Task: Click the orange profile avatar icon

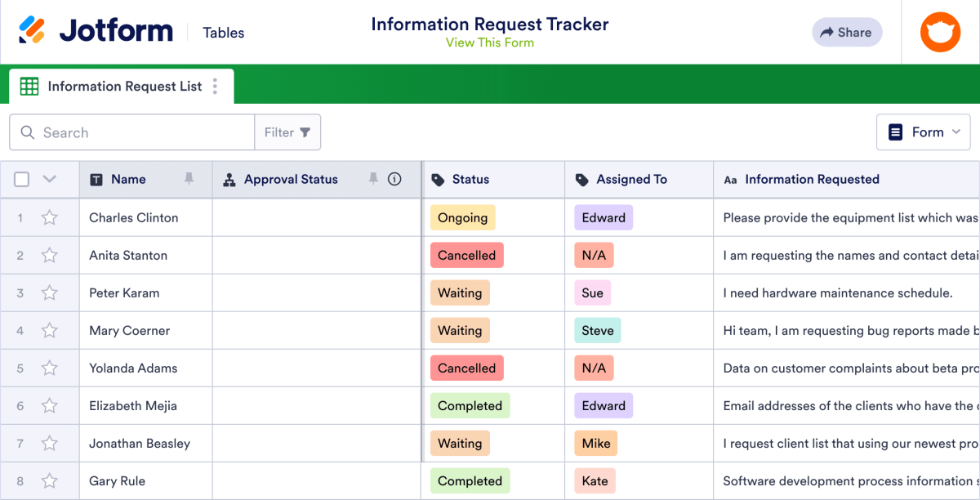Action: (940, 32)
